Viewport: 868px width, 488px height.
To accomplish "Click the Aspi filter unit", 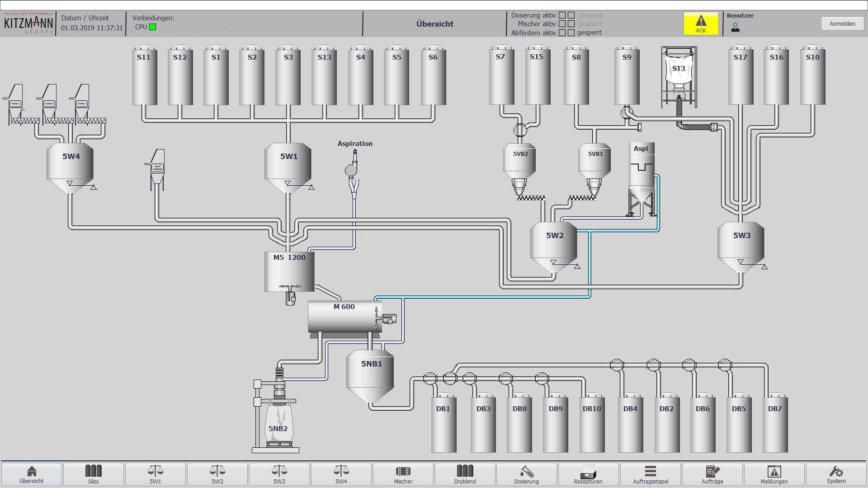I will [641, 179].
